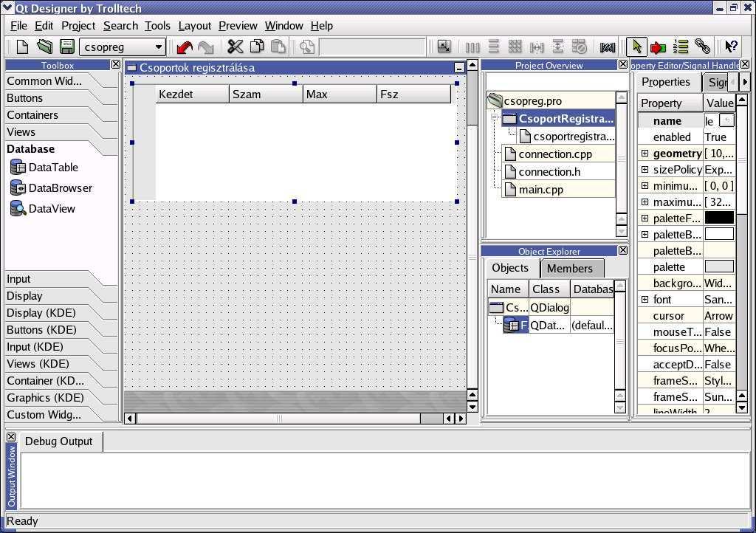Collapse the CsoportRegistra... tree node

pos(494,117)
